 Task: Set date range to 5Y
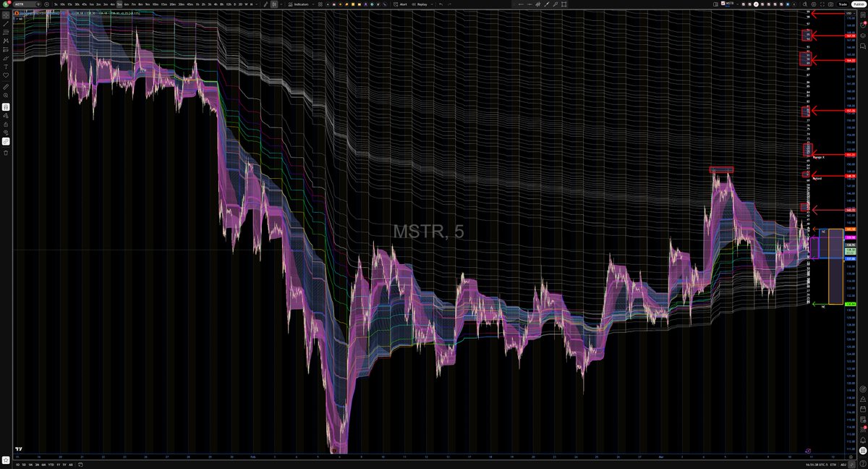tap(64, 465)
